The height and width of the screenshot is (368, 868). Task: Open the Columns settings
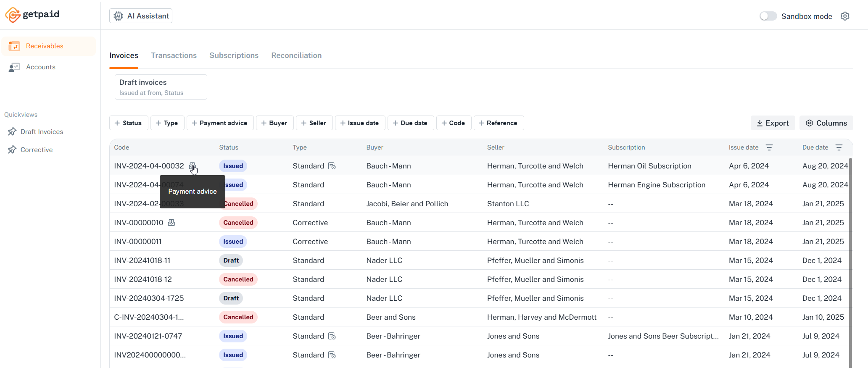(826, 123)
